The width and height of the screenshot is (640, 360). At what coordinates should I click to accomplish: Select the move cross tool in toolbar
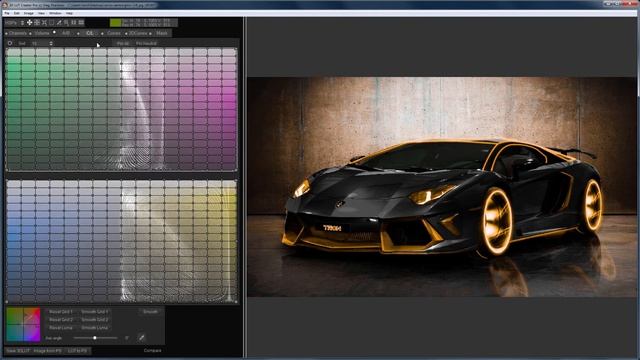(x=29, y=22)
